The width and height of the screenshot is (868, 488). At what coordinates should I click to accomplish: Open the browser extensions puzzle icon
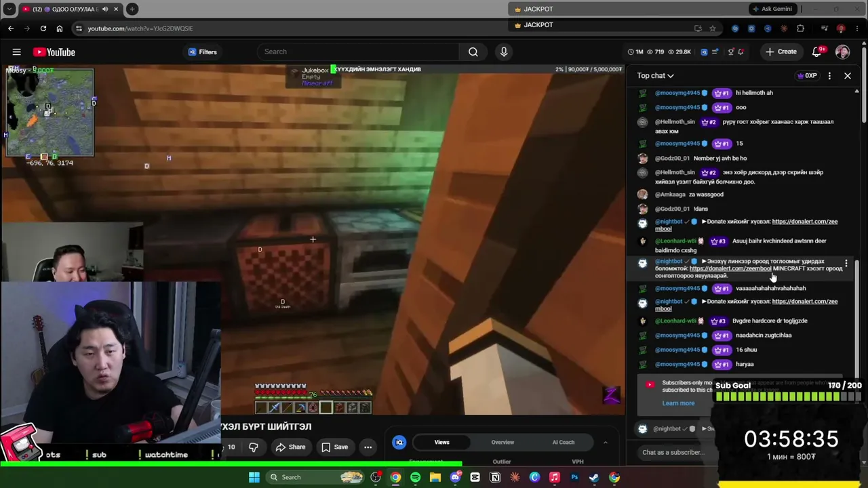(x=801, y=28)
